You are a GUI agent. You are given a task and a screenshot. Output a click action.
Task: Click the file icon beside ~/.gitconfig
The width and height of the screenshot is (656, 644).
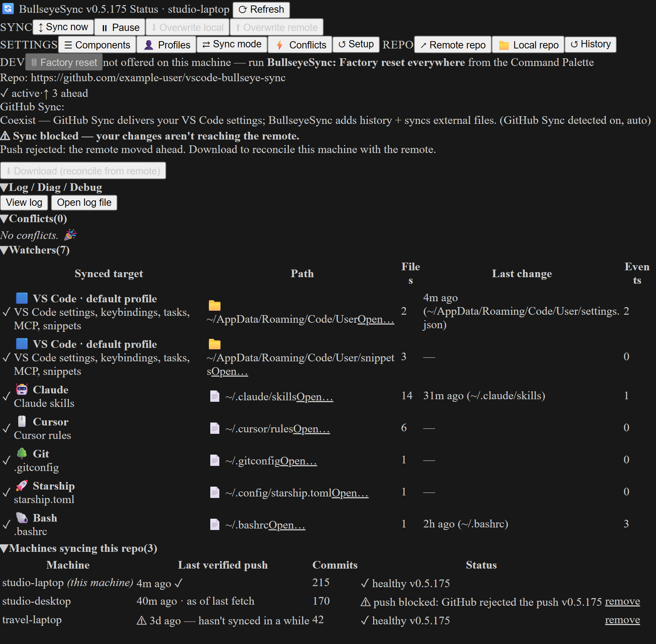(215, 460)
